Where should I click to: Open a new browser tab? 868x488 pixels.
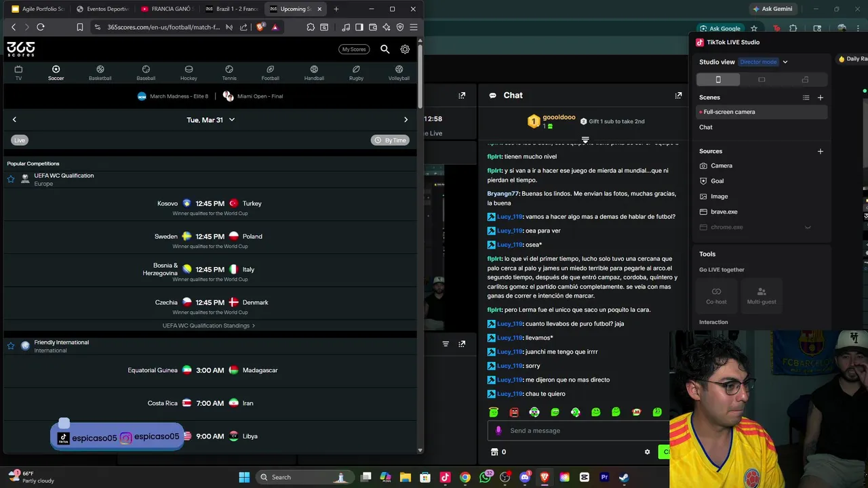click(x=336, y=9)
